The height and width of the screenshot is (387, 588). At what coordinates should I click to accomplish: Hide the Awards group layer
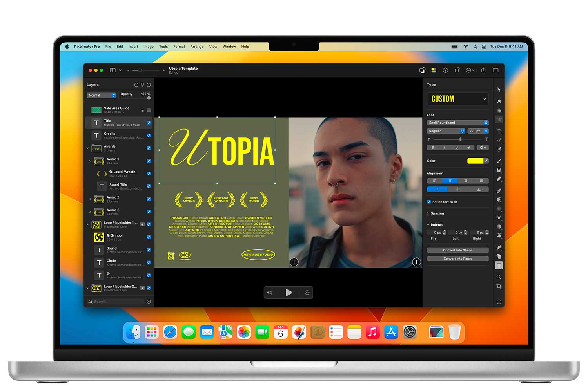click(149, 148)
